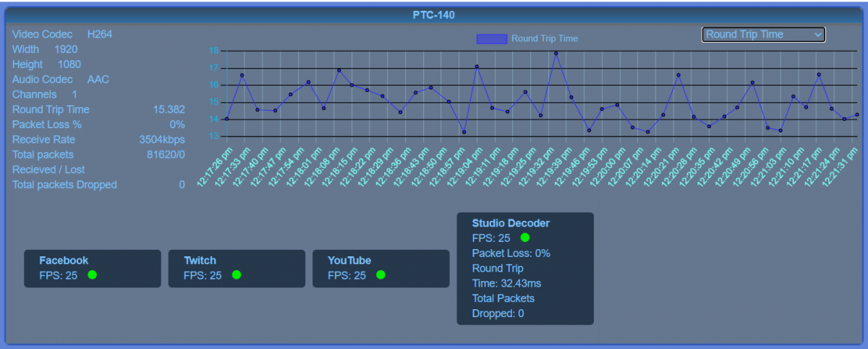868x349 pixels.
Task: Select the Facebook destination card title
Action: (64, 261)
